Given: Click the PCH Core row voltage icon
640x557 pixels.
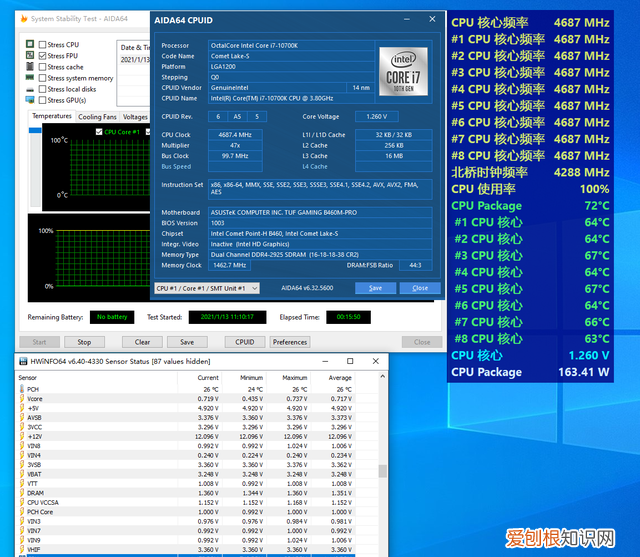Looking at the screenshot, I should pos(22,511).
